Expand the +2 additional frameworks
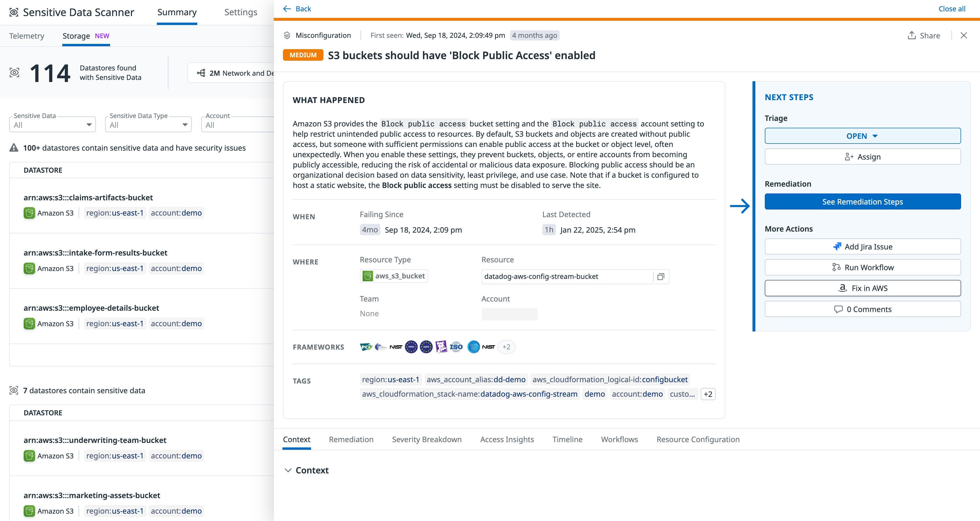 (506, 347)
